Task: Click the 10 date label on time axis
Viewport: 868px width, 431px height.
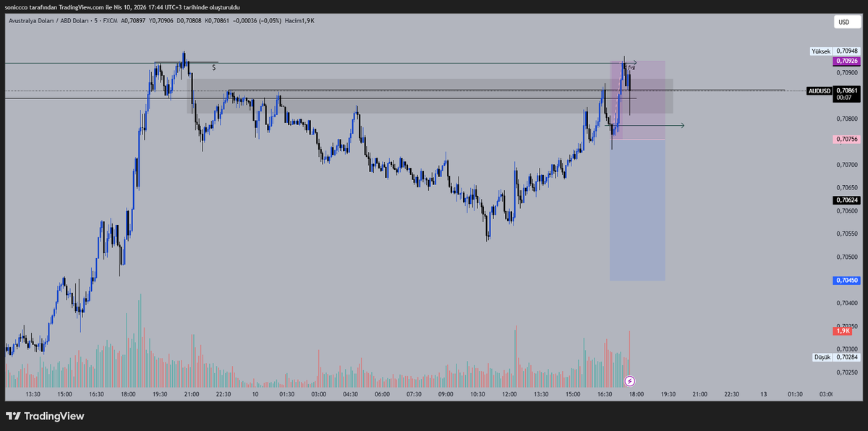Action: tap(255, 394)
